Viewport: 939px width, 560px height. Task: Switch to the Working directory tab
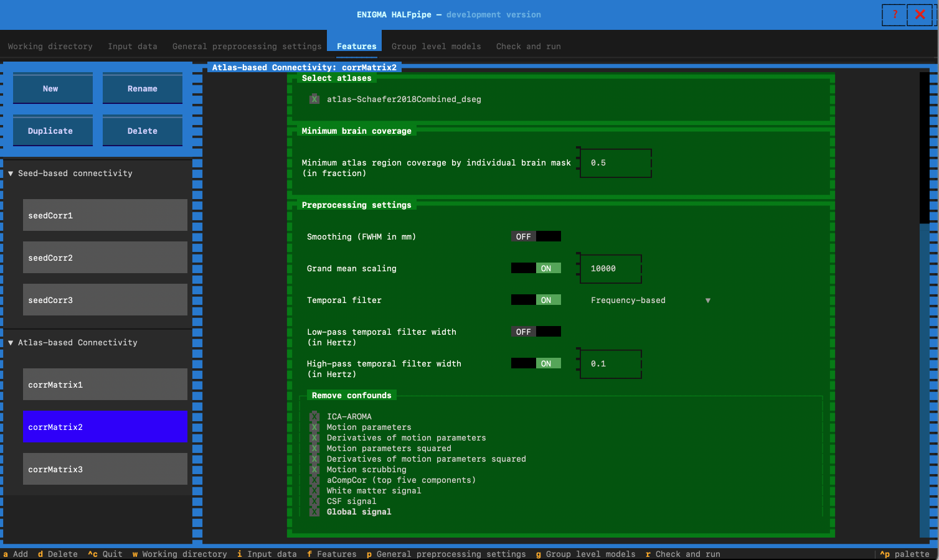coord(50,47)
